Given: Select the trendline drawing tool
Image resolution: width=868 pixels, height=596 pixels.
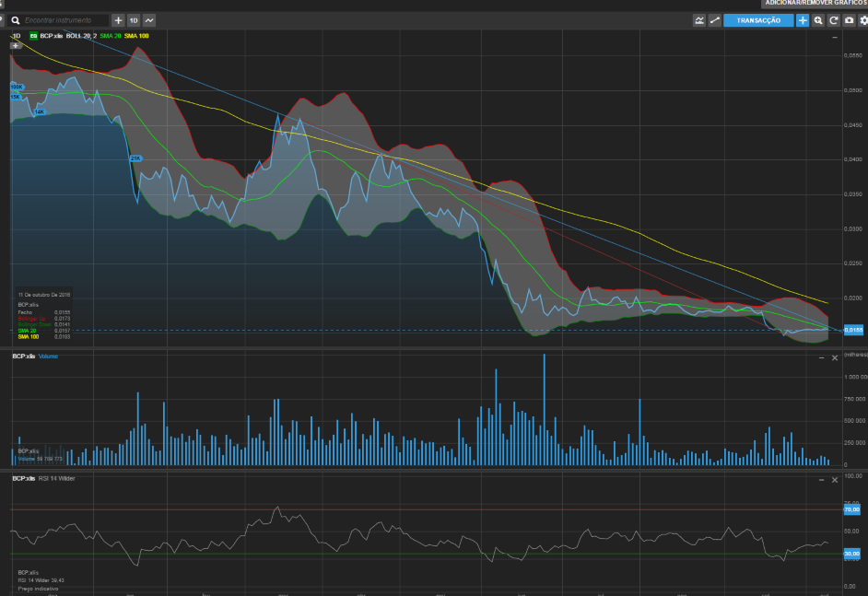Looking at the screenshot, I should click(x=714, y=20).
